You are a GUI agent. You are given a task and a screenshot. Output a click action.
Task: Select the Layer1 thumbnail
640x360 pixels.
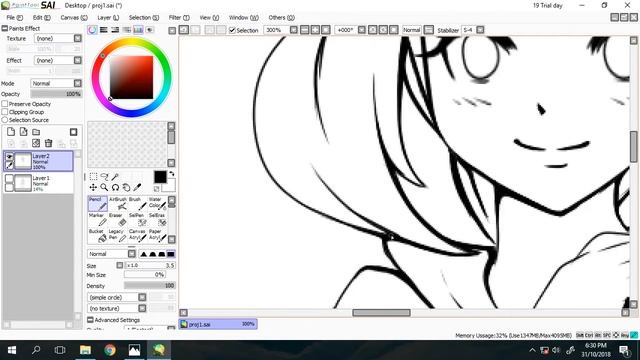pyautogui.click(x=23, y=182)
